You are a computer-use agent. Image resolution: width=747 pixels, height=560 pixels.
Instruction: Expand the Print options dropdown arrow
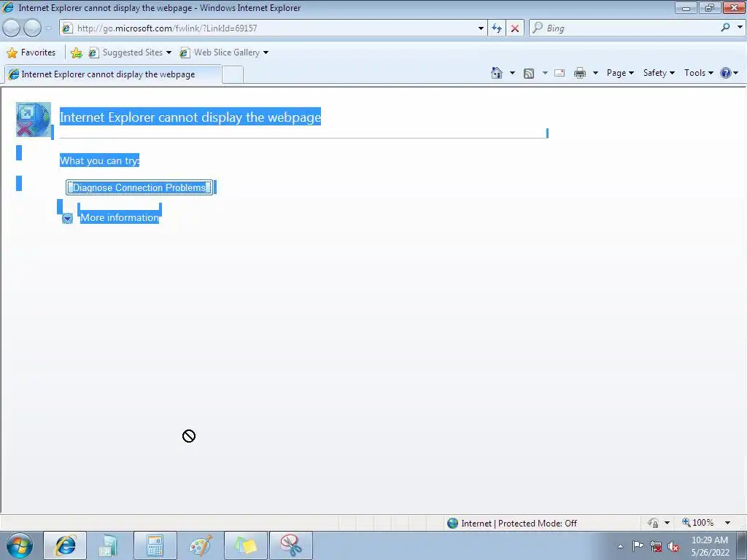(595, 73)
